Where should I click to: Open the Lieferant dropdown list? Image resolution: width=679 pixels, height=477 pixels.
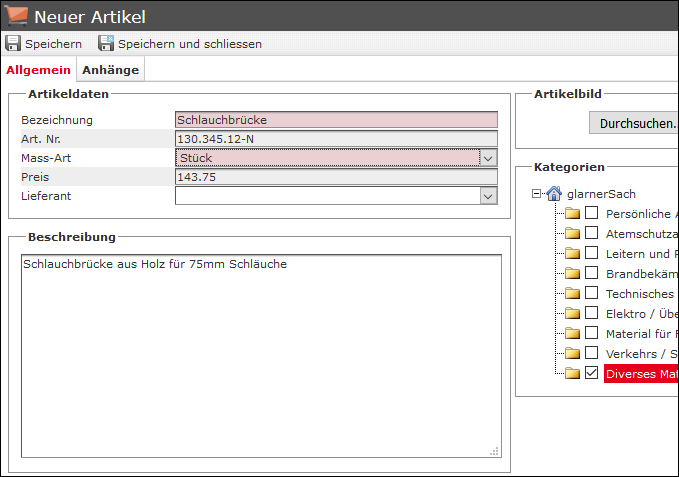pos(488,197)
